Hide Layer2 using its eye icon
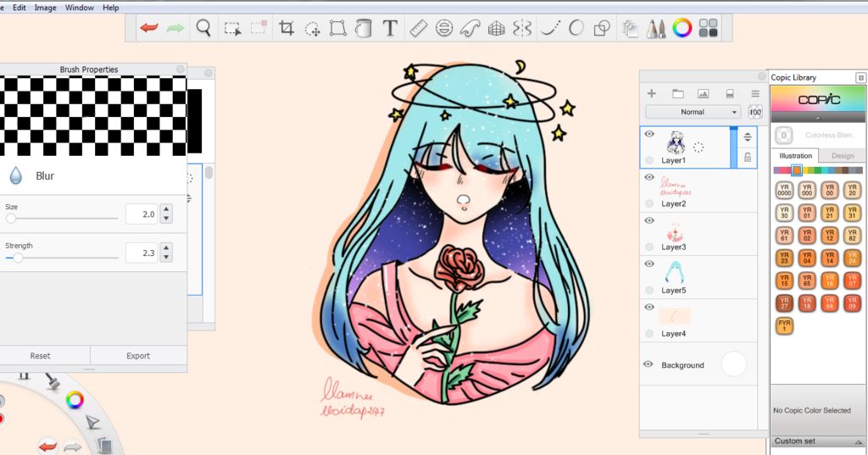Screen dimensions: 868x455 pyautogui.click(x=649, y=177)
